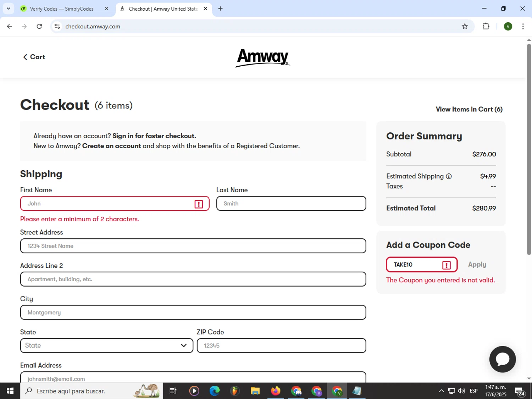532x399 pixels.
Task: Focus the Street Address field
Action: 193,246
